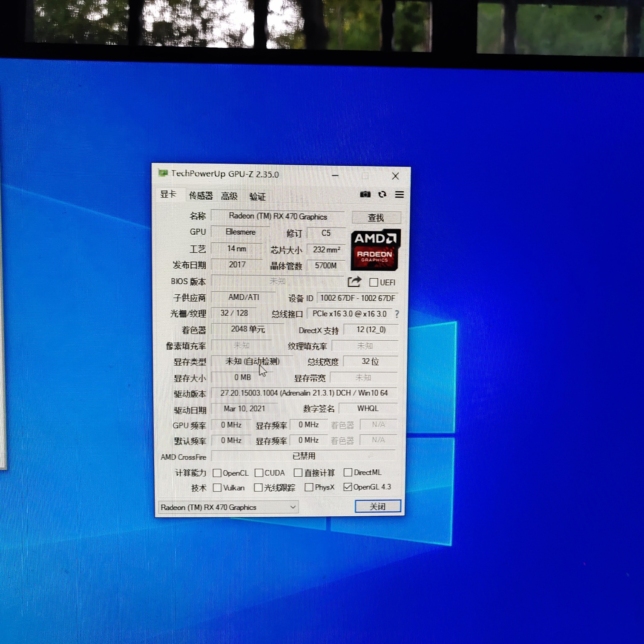Click the 关闭 button
This screenshot has width=644, height=644.
pyautogui.click(x=378, y=506)
